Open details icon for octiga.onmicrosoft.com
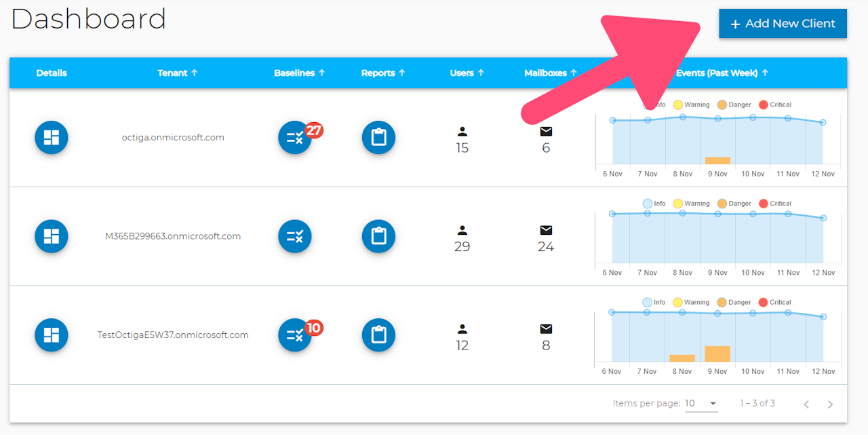This screenshot has width=868, height=435. (x=52, y=138)
